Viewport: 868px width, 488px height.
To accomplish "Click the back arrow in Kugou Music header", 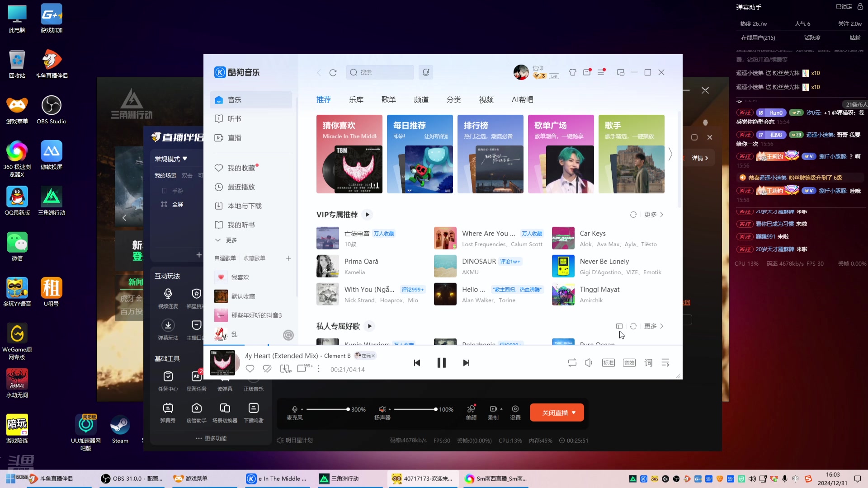I will tap(319, 72).
